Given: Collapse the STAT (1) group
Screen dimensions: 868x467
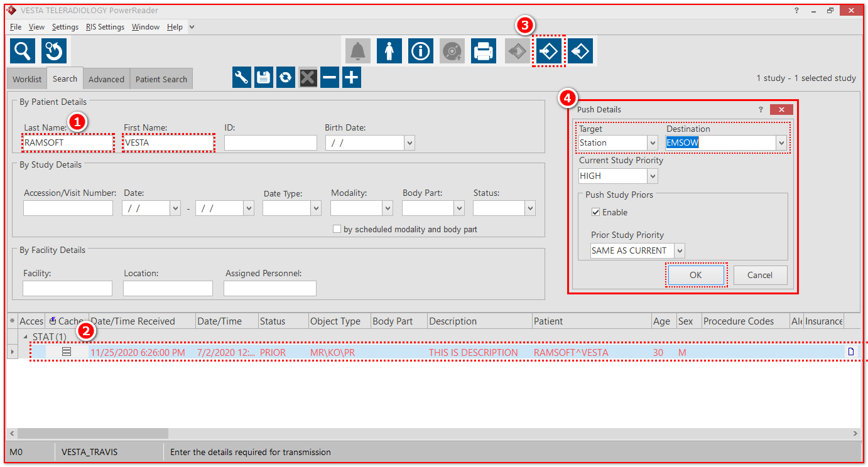Looking at the screenshot, I should [x=26, y=337].
